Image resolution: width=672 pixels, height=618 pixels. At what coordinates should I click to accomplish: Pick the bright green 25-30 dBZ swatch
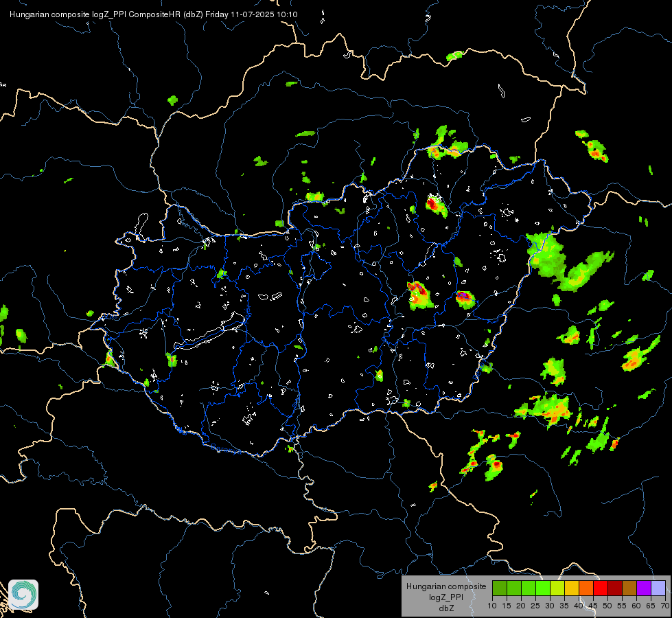(x=543, y=588)
